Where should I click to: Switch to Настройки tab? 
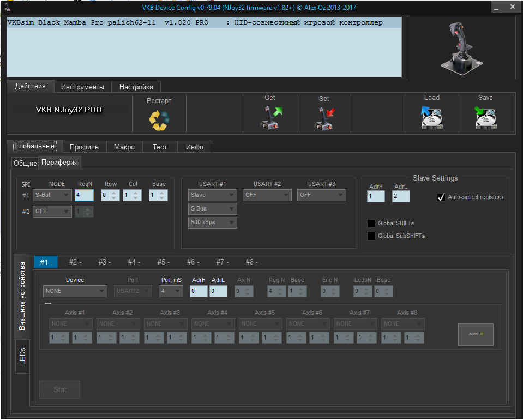136,87
